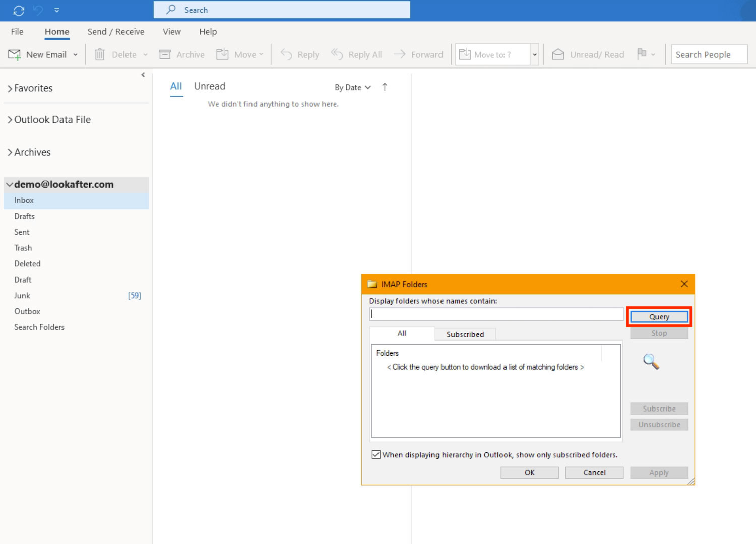Reverse sort order with the up arrow
756x544 pixels.
(385, 87)
